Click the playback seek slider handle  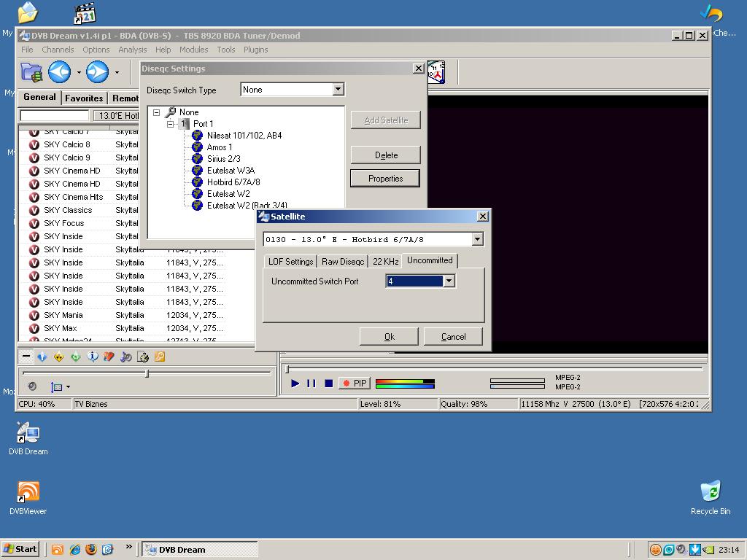coord(287,369)
